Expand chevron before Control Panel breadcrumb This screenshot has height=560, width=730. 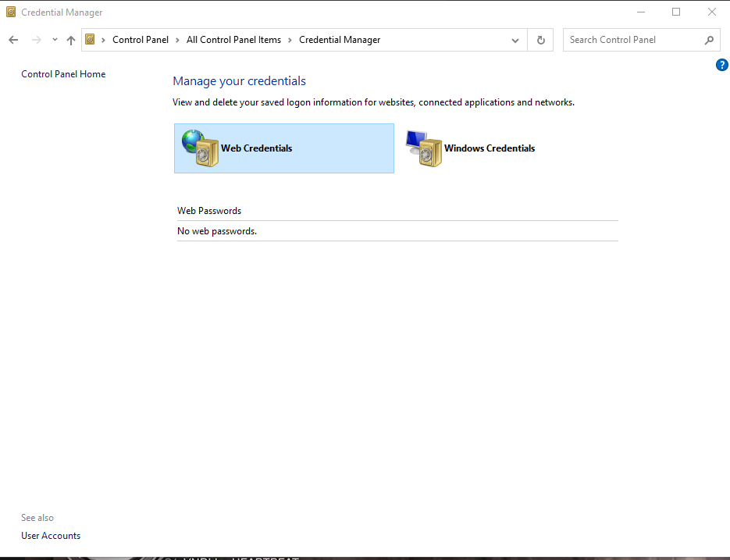103,40
